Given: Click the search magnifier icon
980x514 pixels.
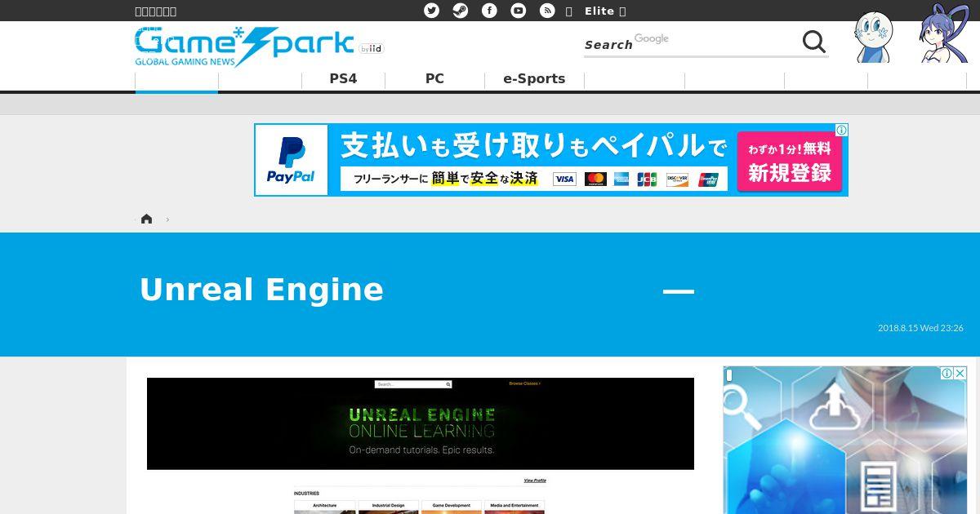Looking at the screenshot, I should (813, 42).
